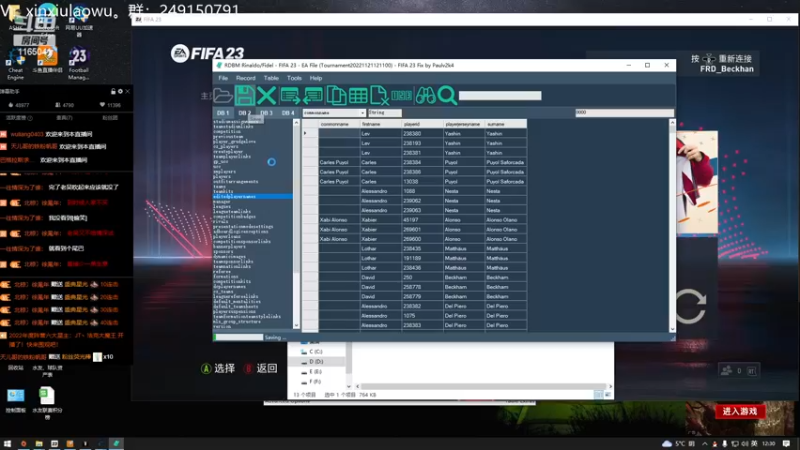Select editedplayernames in the table list
Viewport: 800px width, 450px height.
(253, 196)
